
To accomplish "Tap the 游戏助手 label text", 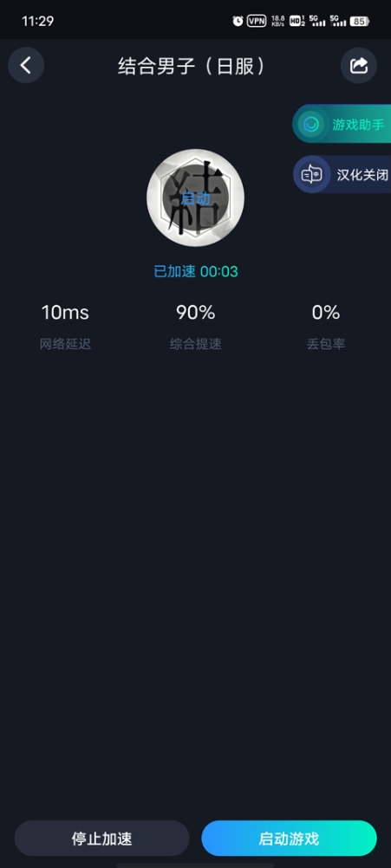I will pyautogui.click(x=358, y=124).
